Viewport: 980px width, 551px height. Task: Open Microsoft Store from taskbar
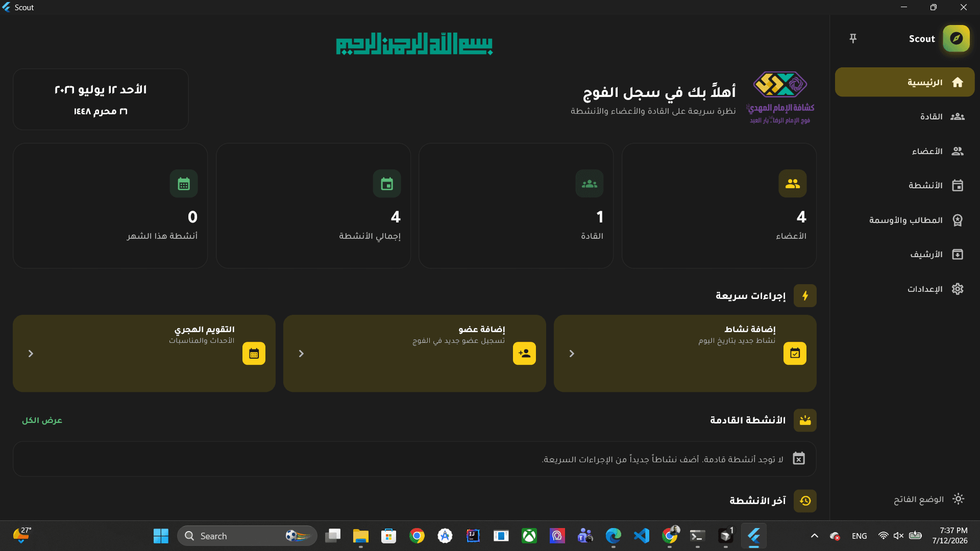[x=389, y=536]
